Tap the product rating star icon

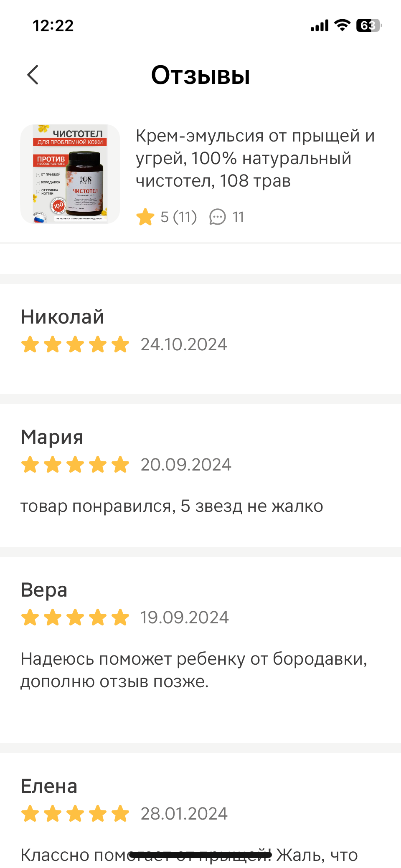(145, 217)
